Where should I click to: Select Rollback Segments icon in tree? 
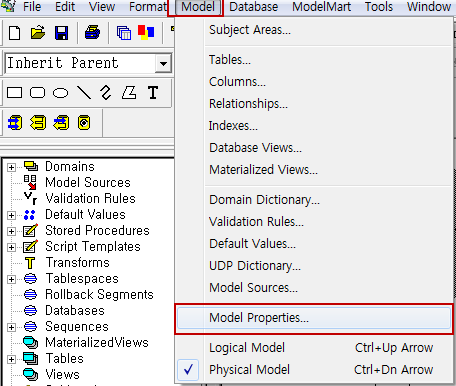pyautogui.click(x=31, y=294)
